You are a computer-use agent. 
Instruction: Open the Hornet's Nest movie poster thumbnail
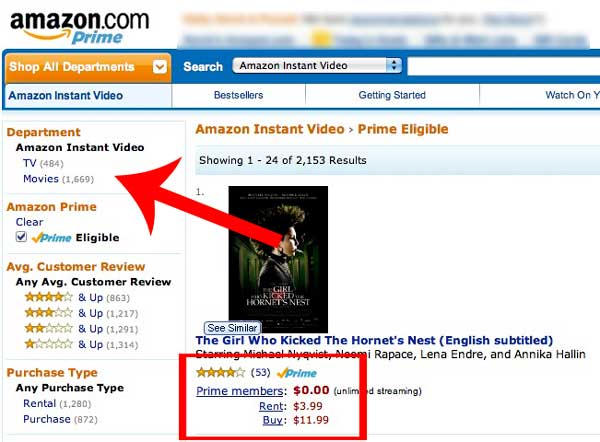(278, 259)
